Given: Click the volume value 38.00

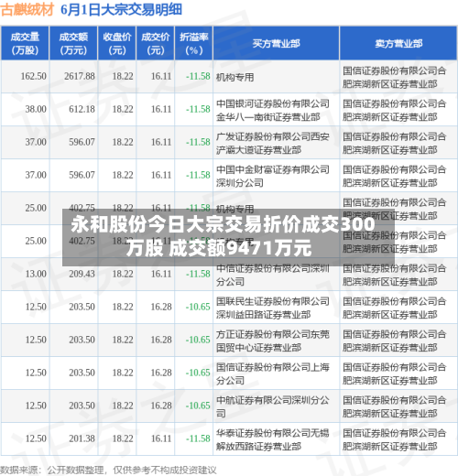Looking at the screenshot, I should tap(36, 109).
